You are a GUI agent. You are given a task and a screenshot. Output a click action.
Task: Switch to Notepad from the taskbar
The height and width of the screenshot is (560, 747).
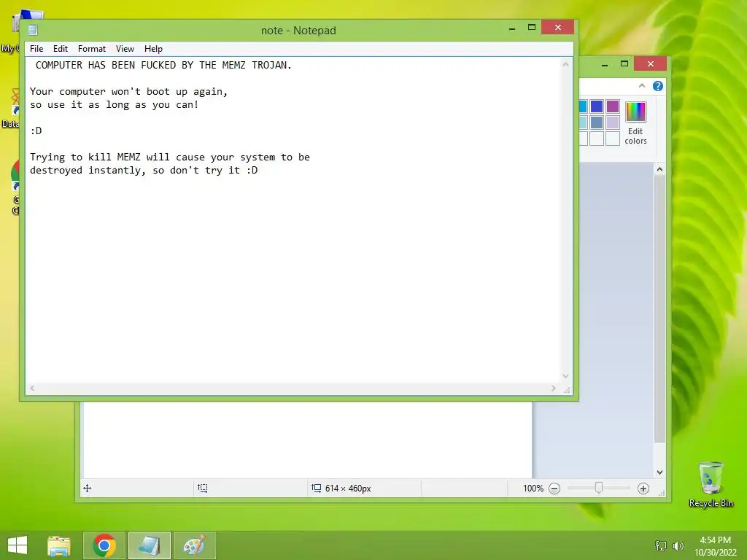click(x=149, y=545)
